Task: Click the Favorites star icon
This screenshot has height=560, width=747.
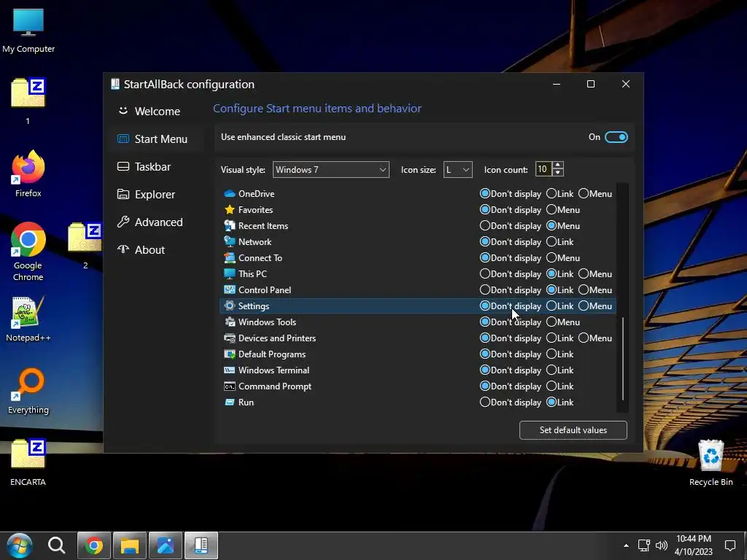Action: tap(230, 209)
